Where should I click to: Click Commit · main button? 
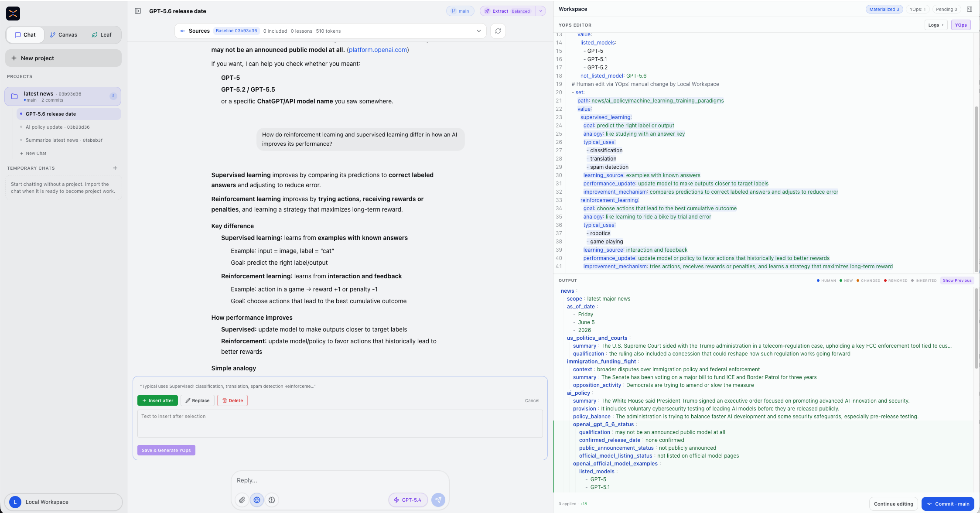pos(948,504)
